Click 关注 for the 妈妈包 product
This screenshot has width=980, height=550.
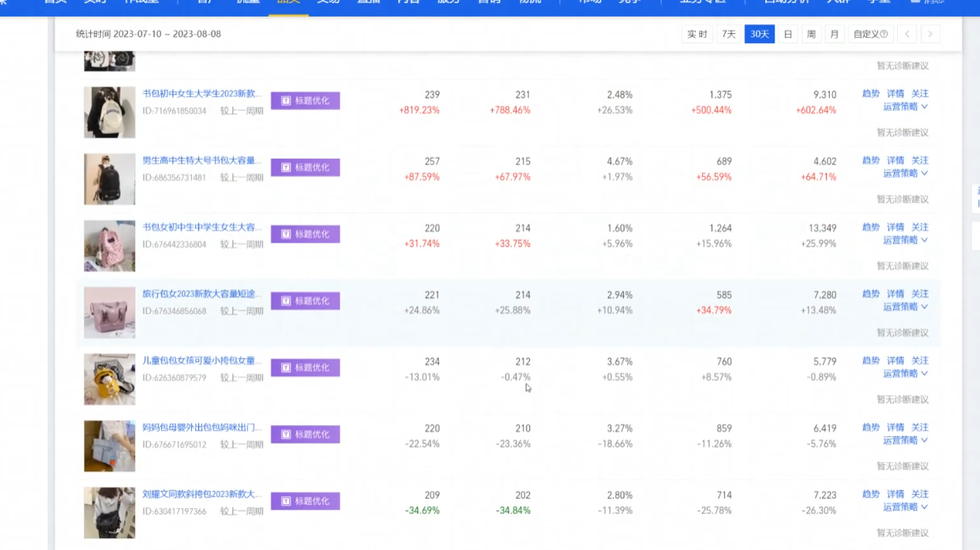(x=919, y=428)
